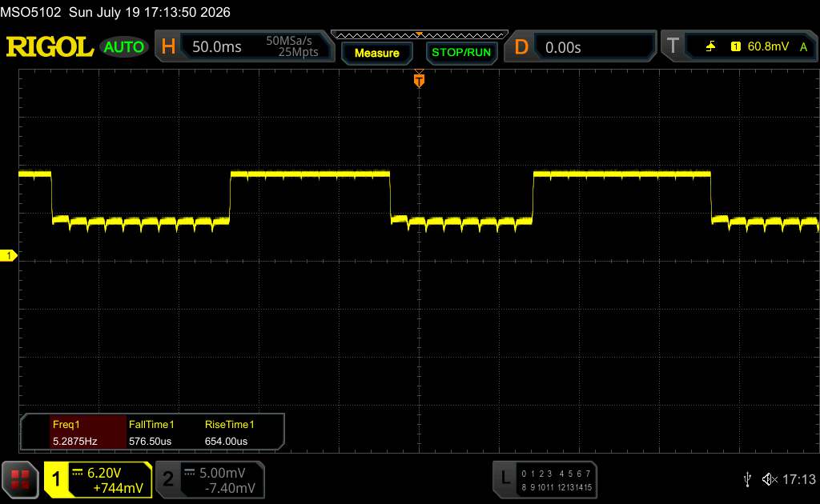Click the 654.00us rise time value
The width and height of the screenshot is (820, 504).
coord(226,442)
